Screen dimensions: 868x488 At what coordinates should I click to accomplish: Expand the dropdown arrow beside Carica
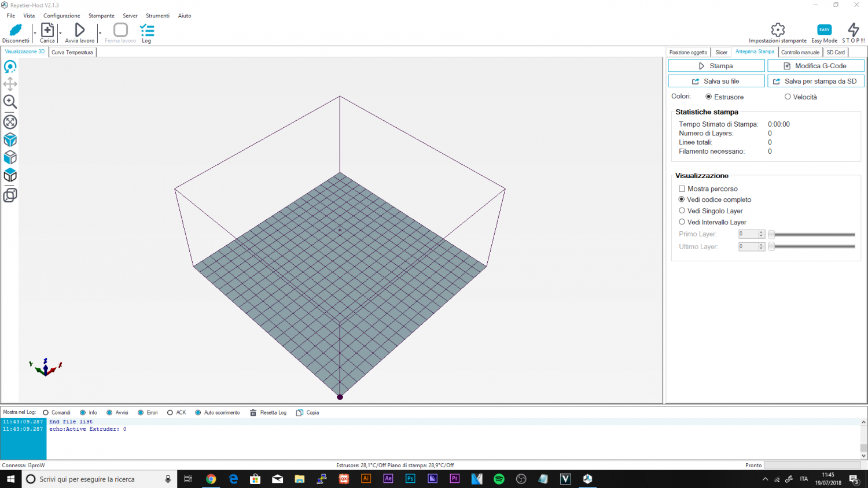[x=60, y=33]
